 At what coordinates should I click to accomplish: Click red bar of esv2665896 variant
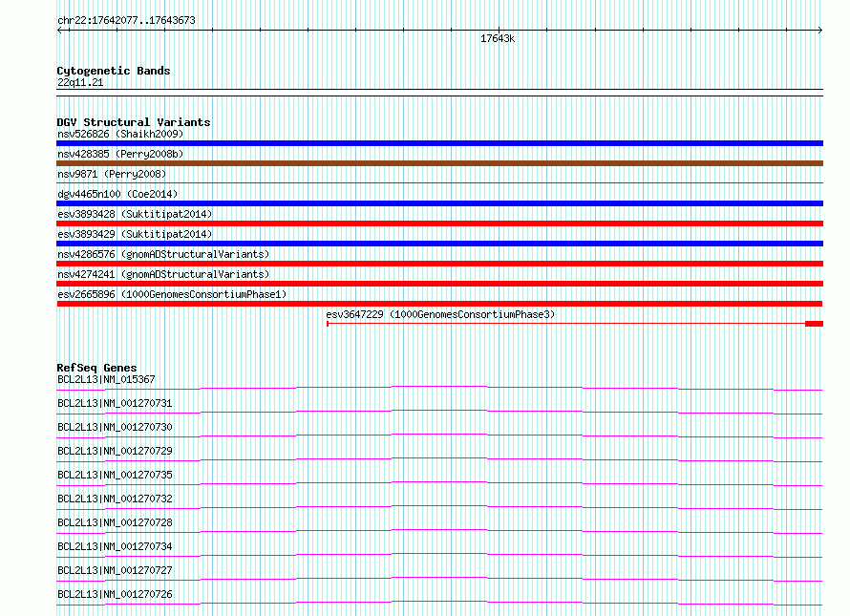pos(439,304)
